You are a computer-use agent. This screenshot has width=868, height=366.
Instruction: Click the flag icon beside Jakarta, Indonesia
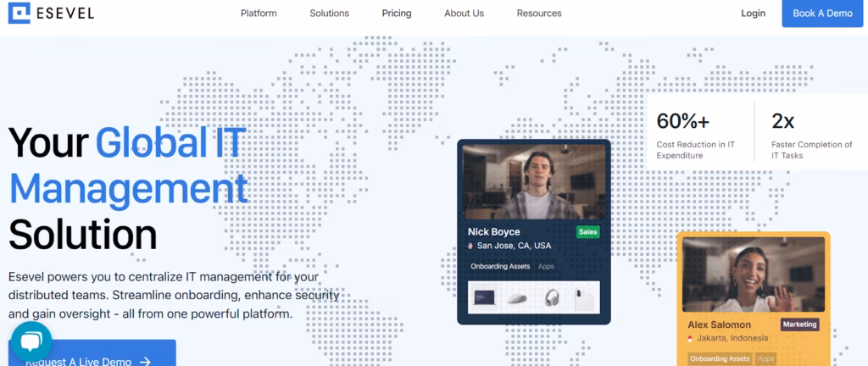coord(690,338)
